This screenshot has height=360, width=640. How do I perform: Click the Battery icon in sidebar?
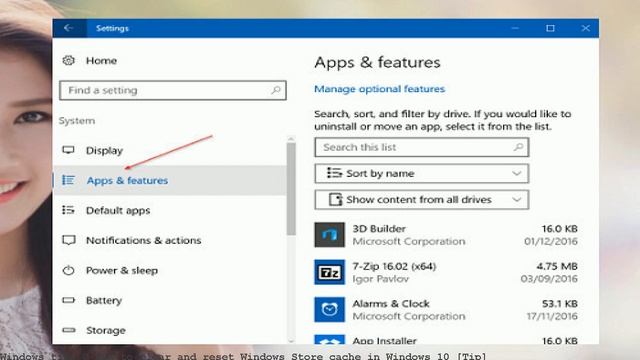pyautogui.click(x=68, y=300)
